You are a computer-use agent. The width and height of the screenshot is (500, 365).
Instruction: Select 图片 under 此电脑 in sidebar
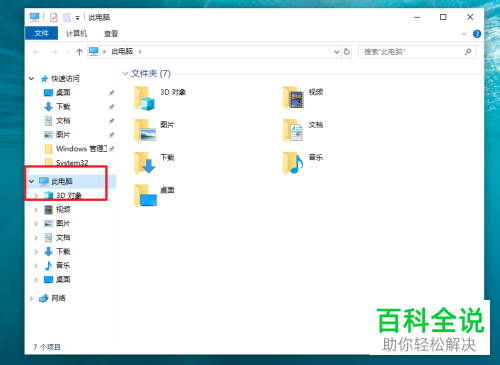tap(63, 223)
